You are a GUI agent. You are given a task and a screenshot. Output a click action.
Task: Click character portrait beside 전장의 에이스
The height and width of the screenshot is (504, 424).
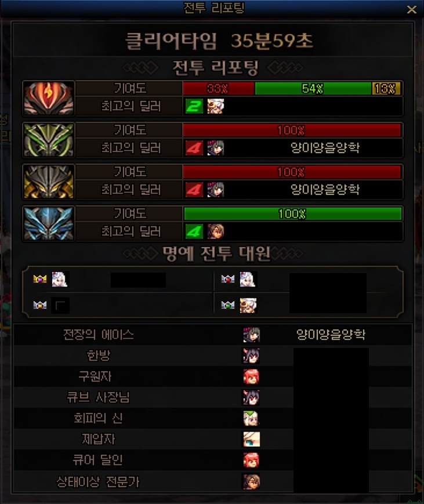pos(251,335)
